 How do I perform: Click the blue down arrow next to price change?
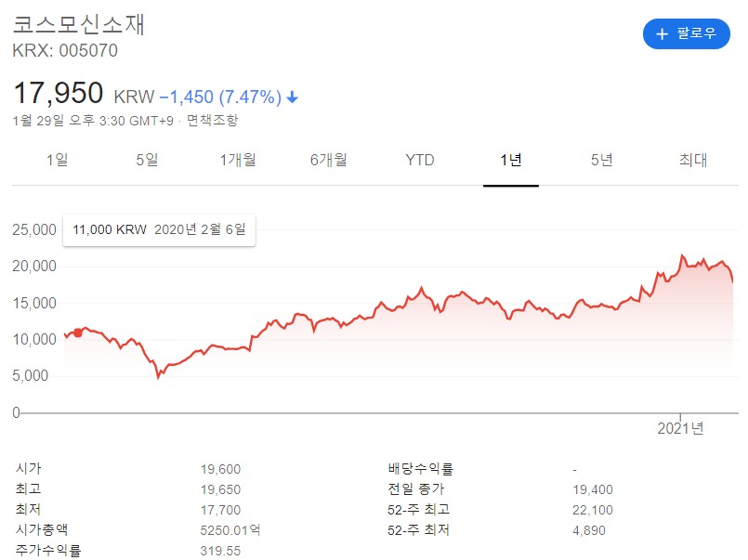click(292, 98)
